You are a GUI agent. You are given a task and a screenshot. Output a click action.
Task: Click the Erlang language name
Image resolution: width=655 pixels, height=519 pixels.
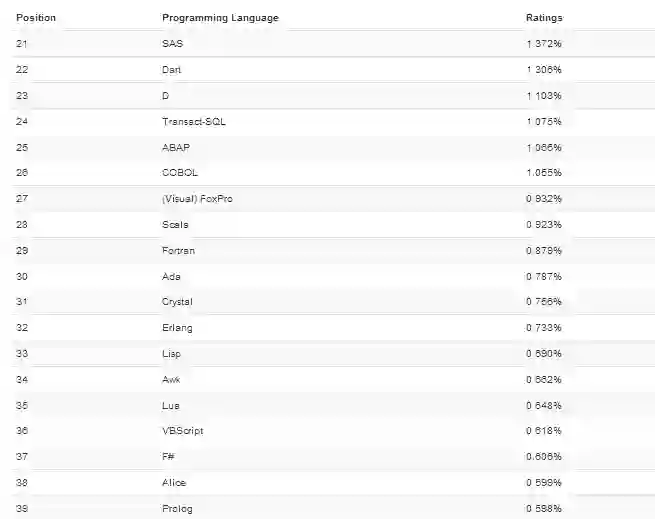[x=177, y=328]
